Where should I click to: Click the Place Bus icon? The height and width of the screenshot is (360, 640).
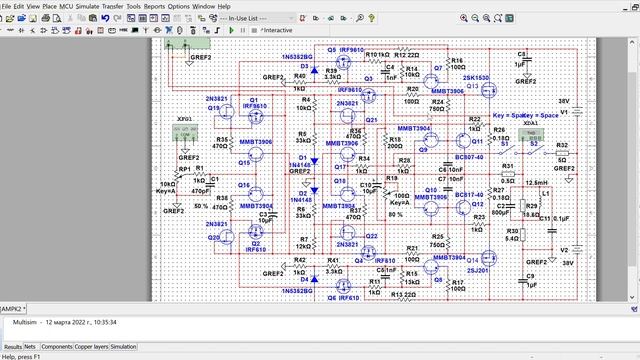coord(217,30)
